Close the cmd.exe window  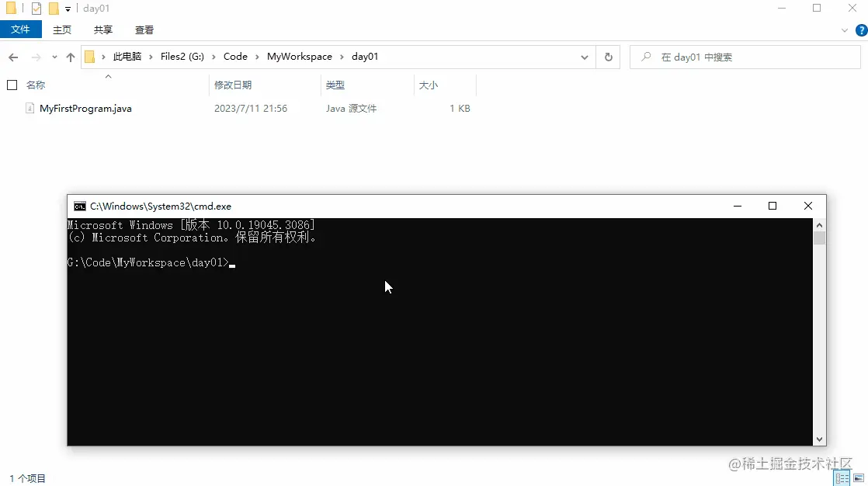coord(808,206)
